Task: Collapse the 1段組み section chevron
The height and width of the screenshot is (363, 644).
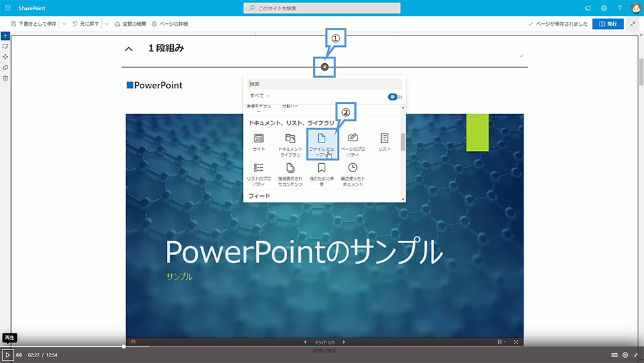Action: tap(129, 49)
